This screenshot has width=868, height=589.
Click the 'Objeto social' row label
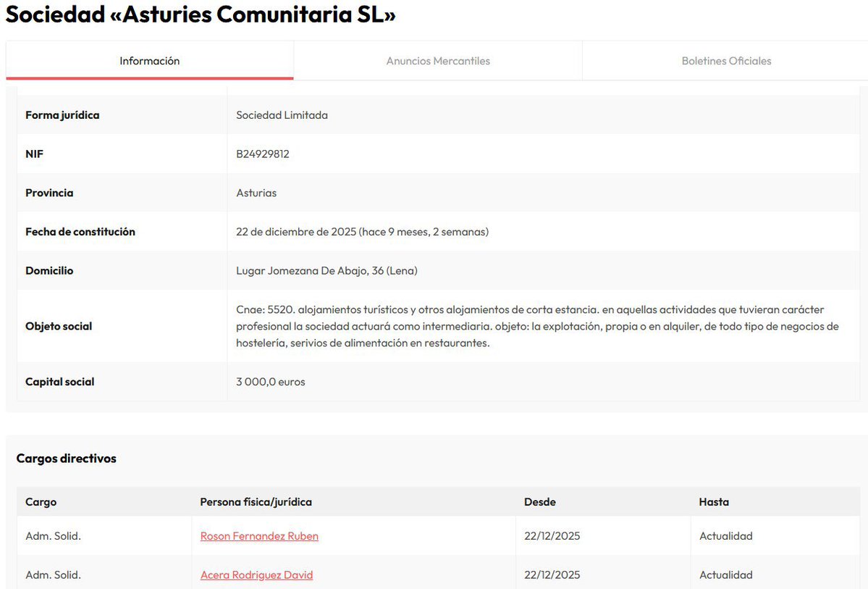[x=59, y=326]
